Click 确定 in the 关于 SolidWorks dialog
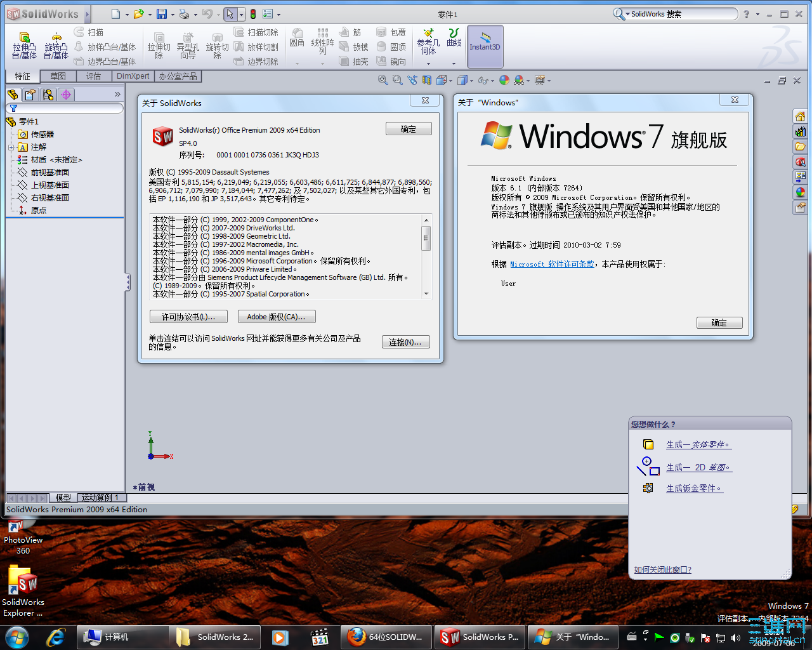The image size is (812, 650). (409, 129)
